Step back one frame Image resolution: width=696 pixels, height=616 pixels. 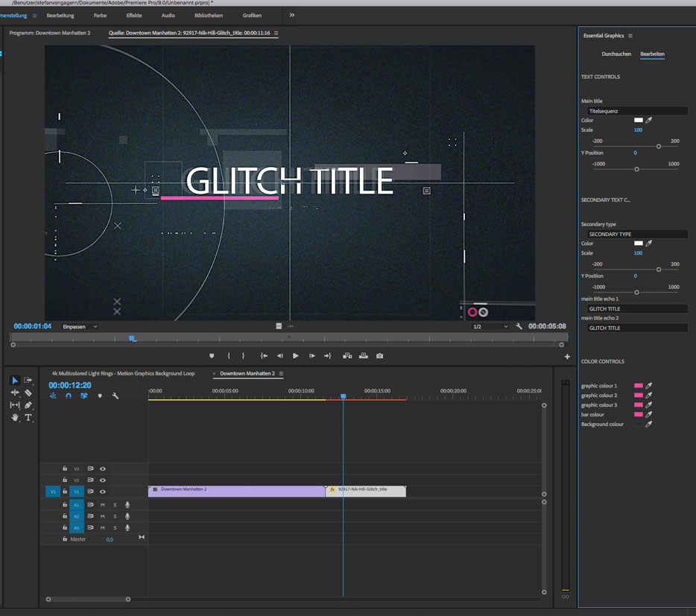tap(279, 356)
